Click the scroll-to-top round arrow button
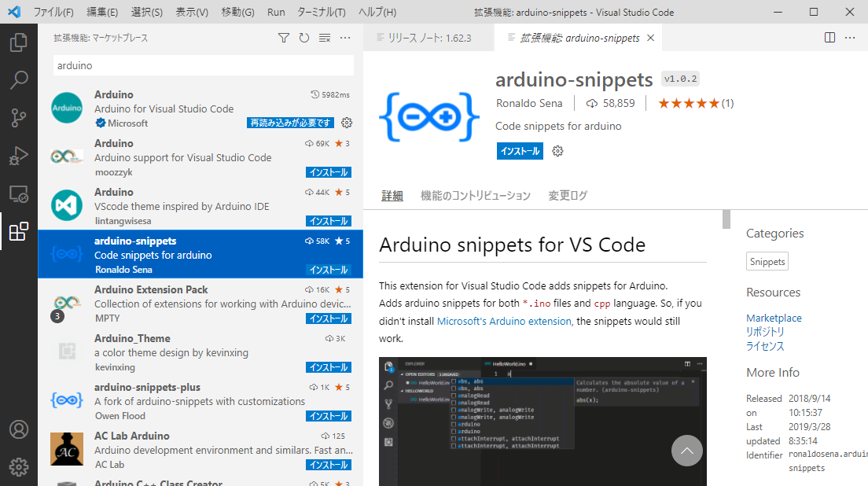This screenshot has width=868, height=486. point(686,451)
